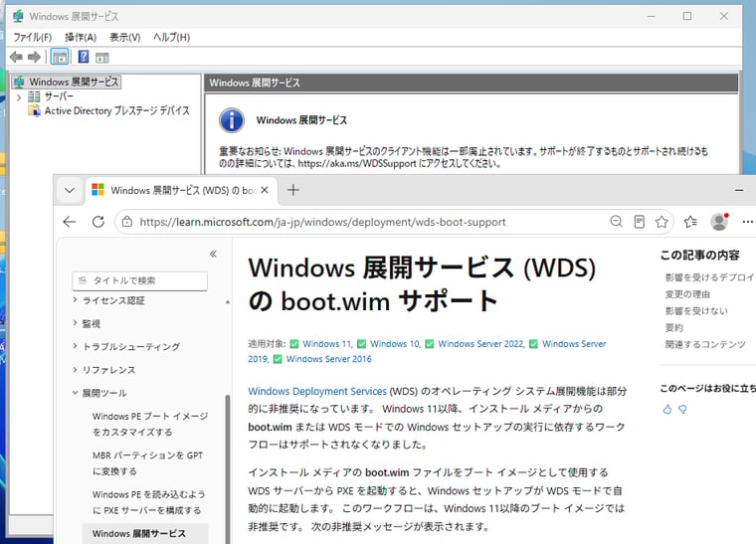
Task: Jump to 変更の理由 section
Action: [x=687, y=294]
